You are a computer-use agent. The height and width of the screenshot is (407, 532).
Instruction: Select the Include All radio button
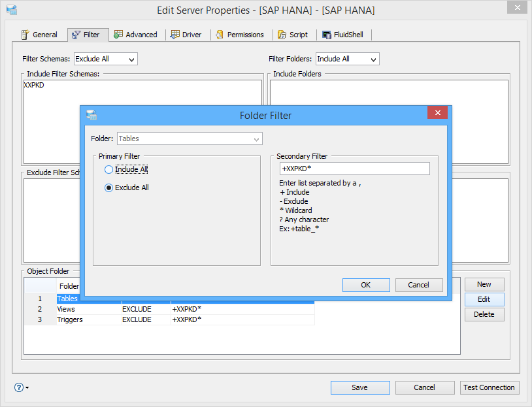[108, 170]
